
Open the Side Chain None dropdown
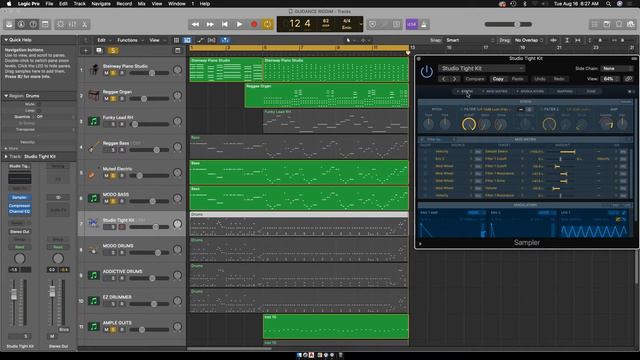point(617,69)
